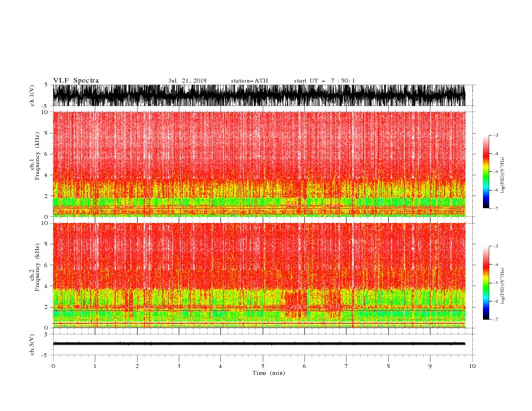
Task: Click the time axis tick label '5'
Action: coord(263,366)
